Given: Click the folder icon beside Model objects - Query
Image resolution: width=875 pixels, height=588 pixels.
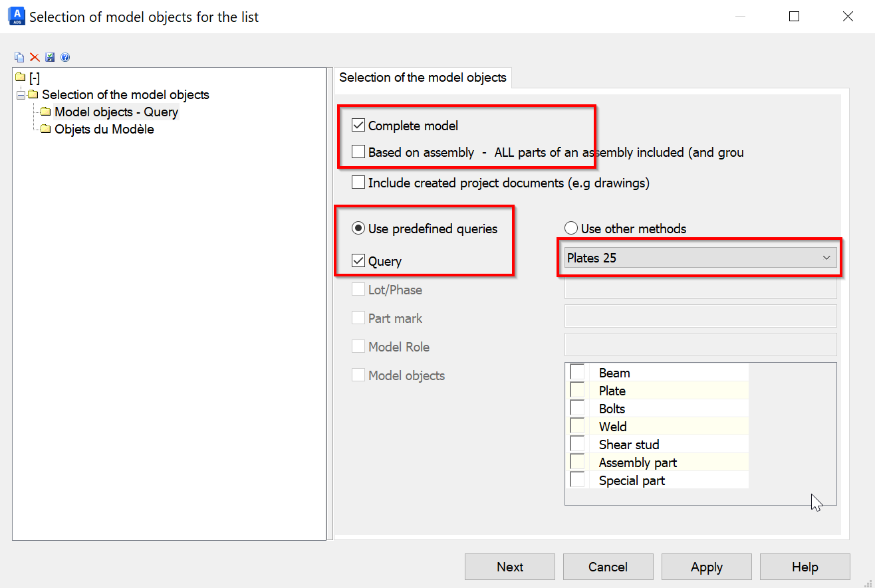Looking at the screenshot, I should [45, 112].
